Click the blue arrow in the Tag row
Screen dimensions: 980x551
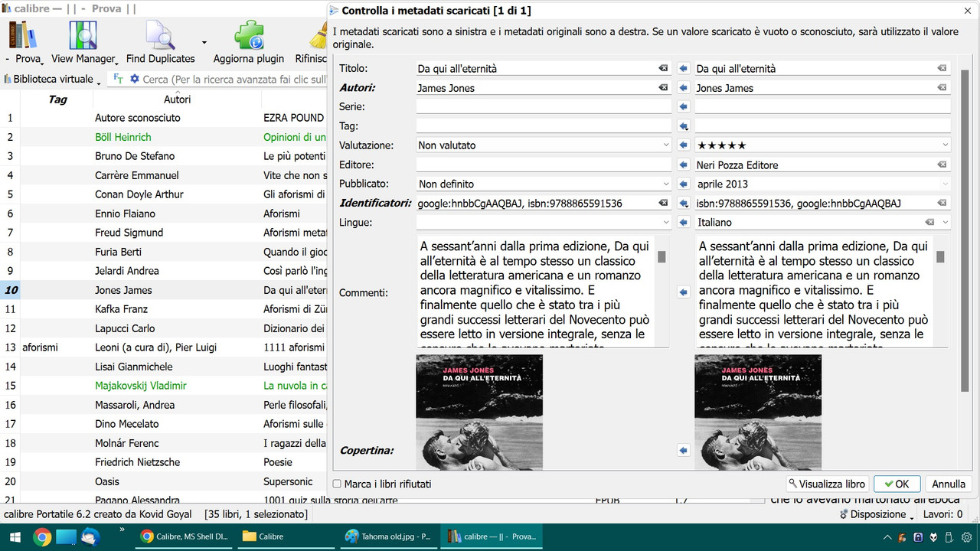coord(684,126)
